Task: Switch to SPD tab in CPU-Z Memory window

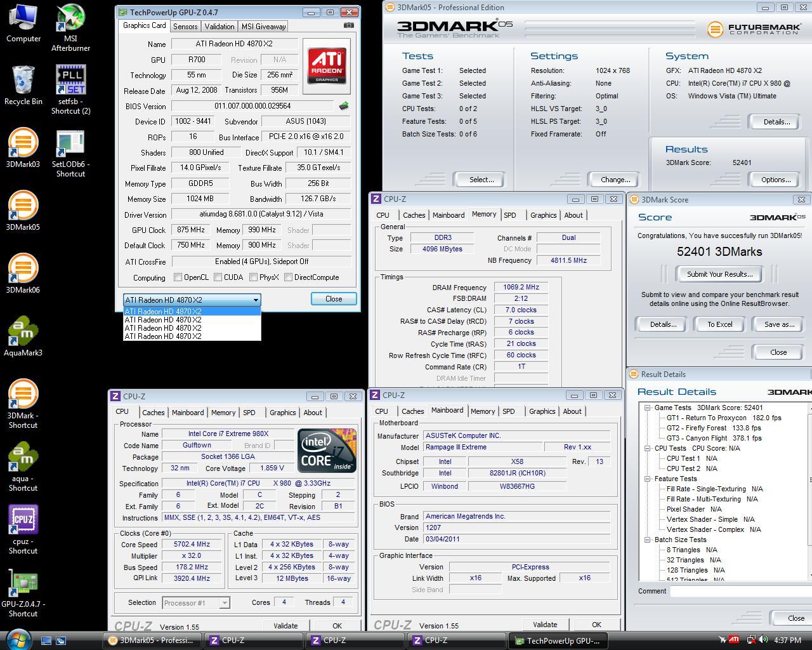Action: [510, 215]
